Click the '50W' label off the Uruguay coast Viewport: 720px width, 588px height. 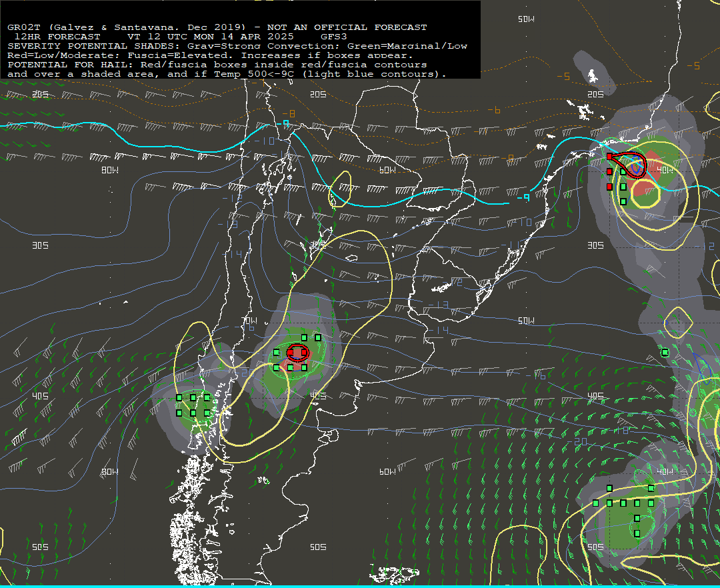coord(526,321)
